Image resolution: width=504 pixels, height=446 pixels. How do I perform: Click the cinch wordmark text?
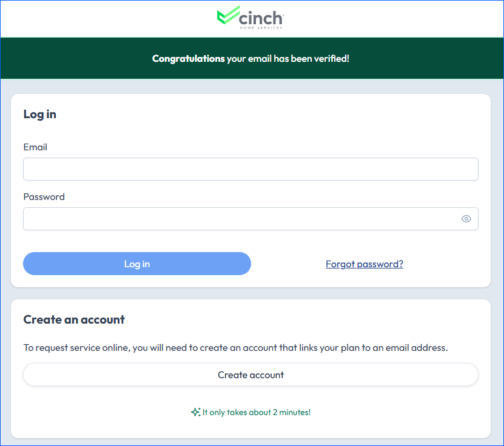click(261, 18)
